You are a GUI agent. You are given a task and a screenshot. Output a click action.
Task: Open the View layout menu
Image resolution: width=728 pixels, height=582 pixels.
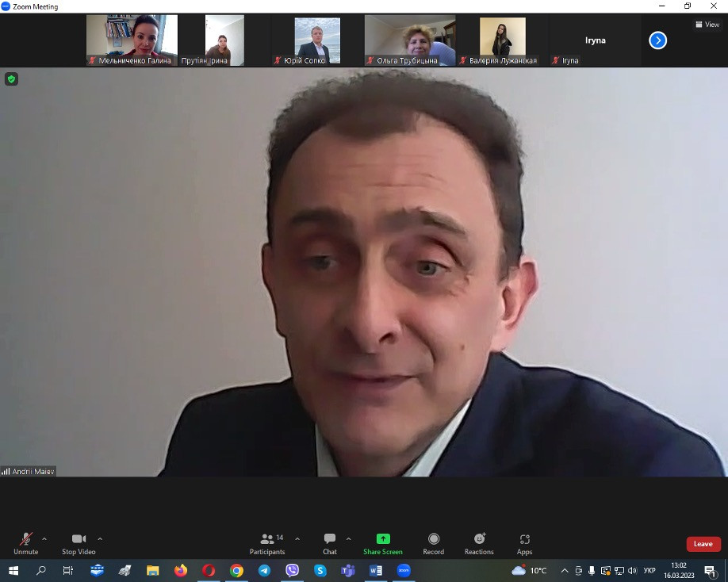(x=707, y=25)
